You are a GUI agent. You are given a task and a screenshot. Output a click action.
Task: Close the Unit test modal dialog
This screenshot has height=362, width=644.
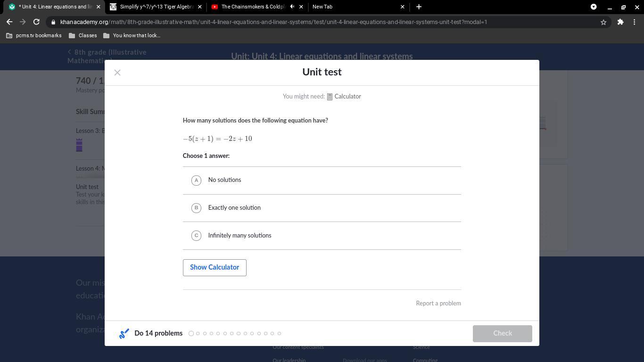coord(117,73)
